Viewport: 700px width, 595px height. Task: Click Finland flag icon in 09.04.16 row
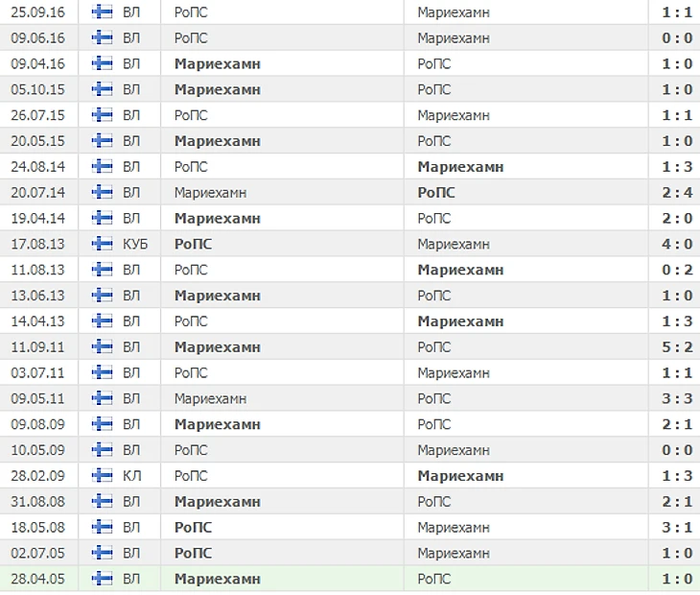(x=102, y=64)
